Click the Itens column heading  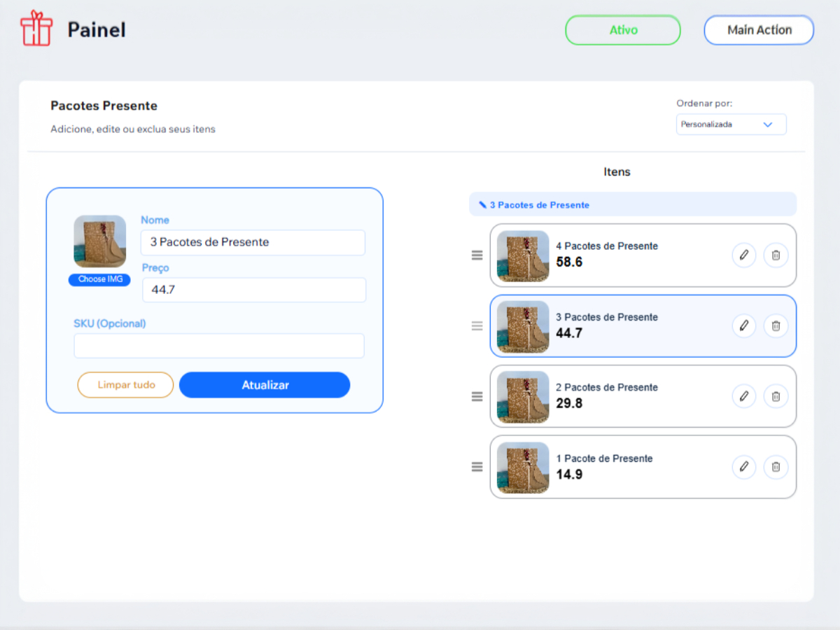coord(617,171)
